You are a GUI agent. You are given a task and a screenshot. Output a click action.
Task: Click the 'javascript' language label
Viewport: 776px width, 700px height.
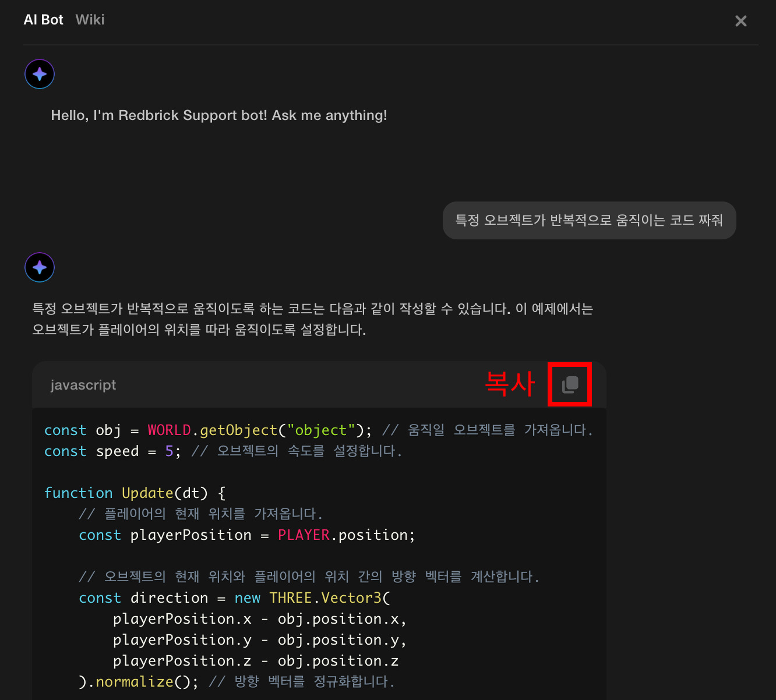(x=83, y=385)
